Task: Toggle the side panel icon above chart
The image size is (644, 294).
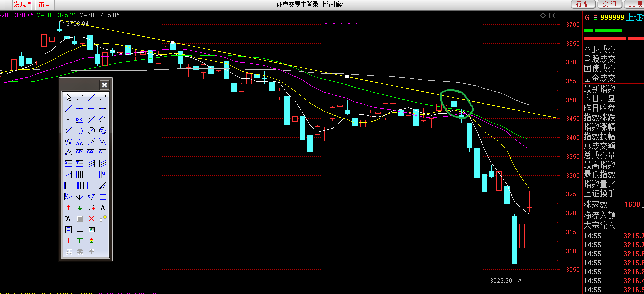Action: [552, 15]
